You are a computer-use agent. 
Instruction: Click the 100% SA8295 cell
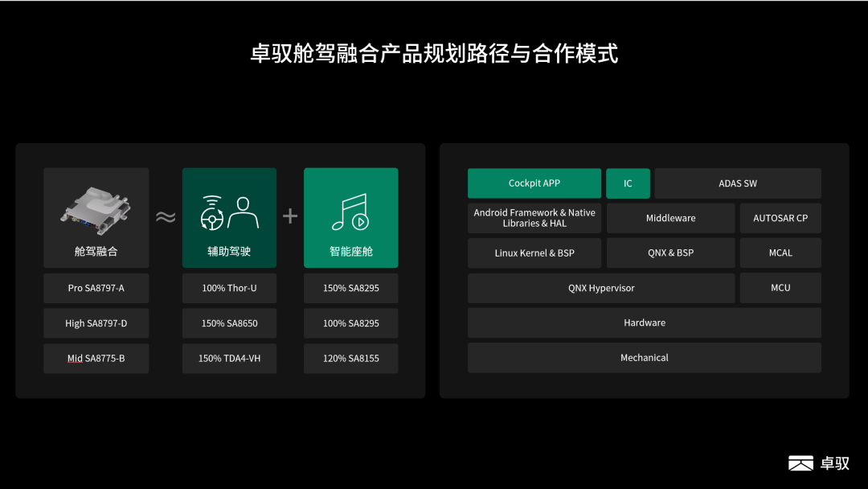351,323
